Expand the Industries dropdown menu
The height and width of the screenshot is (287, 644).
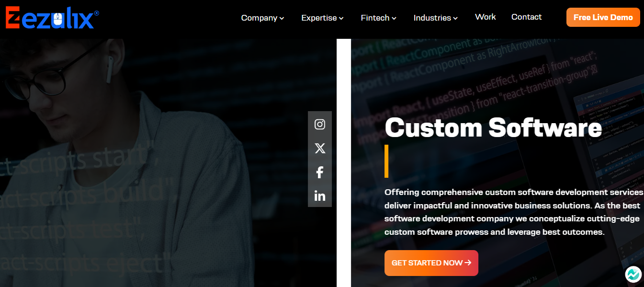(435, 18)
